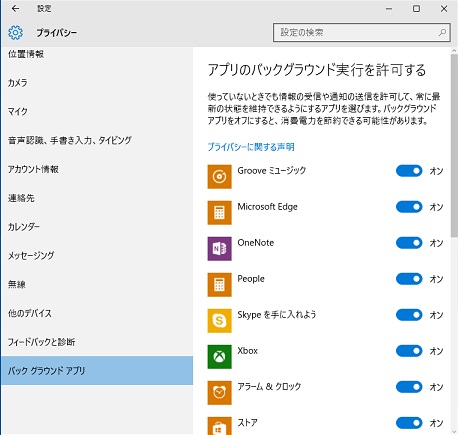Click the アラーム & クロック label
458x435 pixels.
269,387
